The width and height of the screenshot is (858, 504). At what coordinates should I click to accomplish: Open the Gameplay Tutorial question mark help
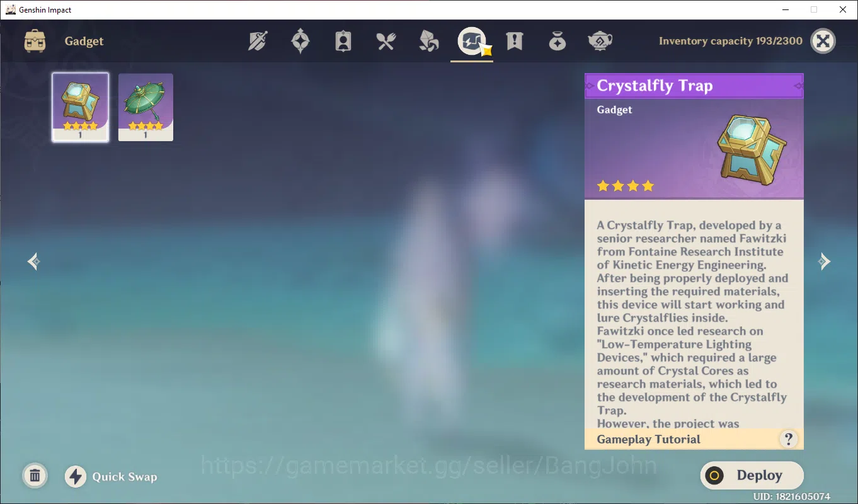[x=788, y=439]
